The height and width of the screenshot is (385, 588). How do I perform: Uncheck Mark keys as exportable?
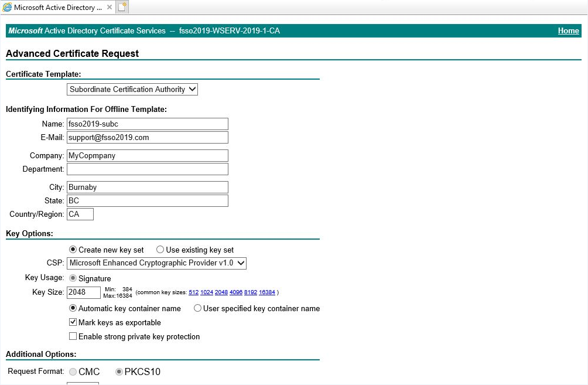[73, 322]
